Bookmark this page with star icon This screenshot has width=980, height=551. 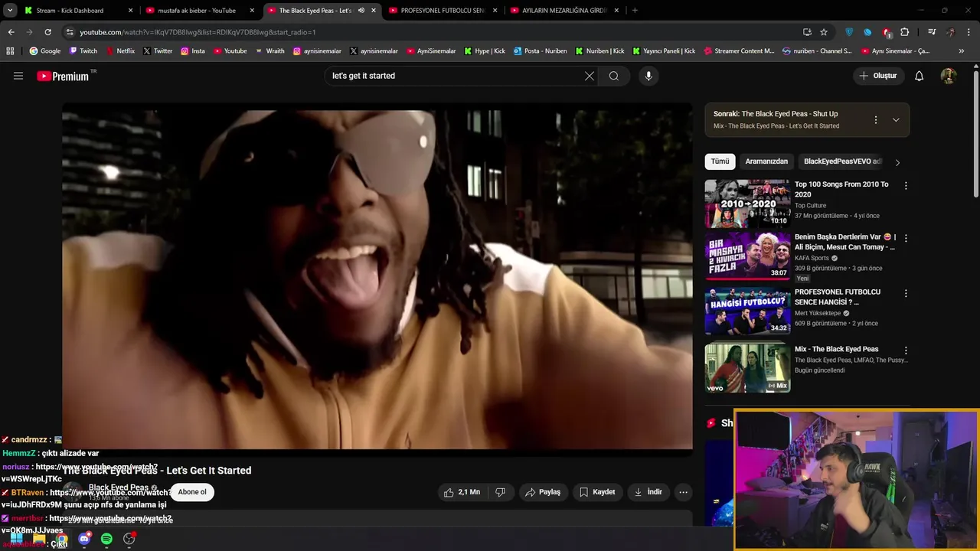824,32
